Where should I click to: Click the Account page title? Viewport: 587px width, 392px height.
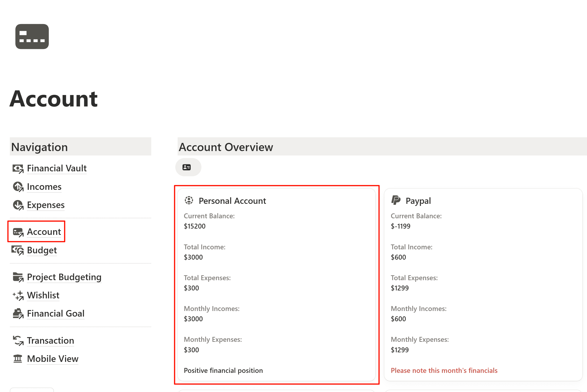tap(53, 99)
